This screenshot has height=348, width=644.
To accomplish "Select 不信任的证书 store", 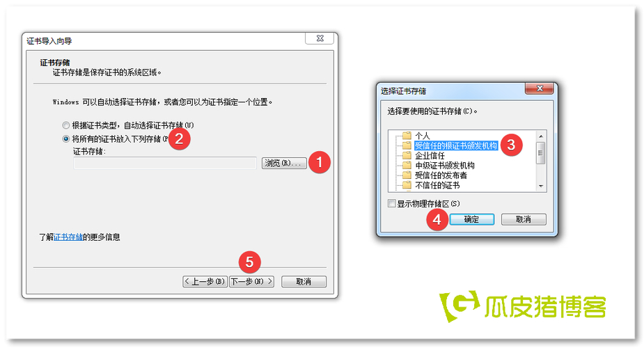I will pyautogui.click(x=437, y=185).
